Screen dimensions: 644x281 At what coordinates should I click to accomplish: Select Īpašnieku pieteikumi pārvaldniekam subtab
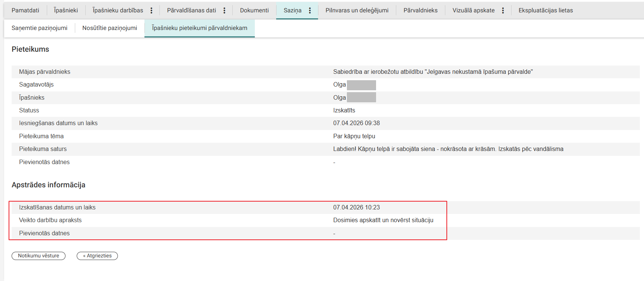[199, 28]
